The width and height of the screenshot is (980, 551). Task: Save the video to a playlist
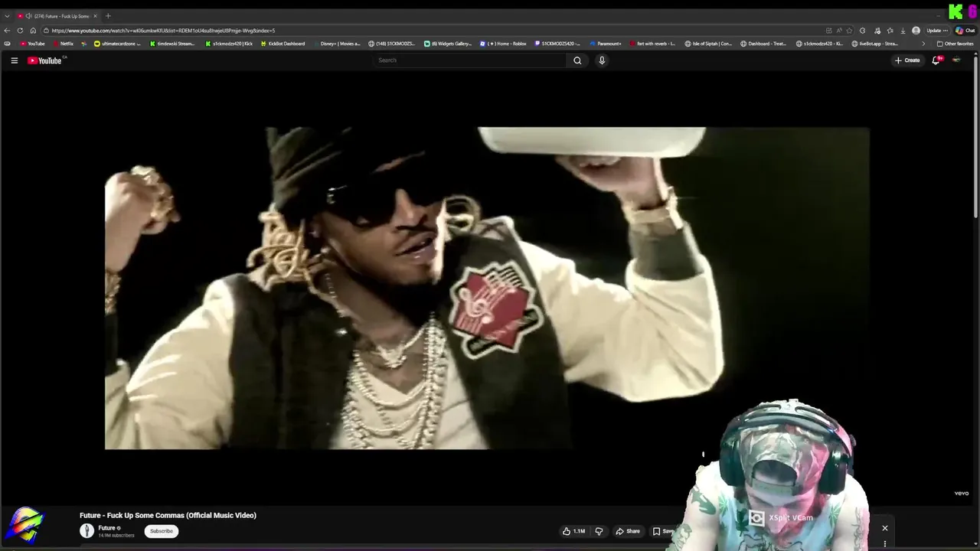(x=663, y=531)
